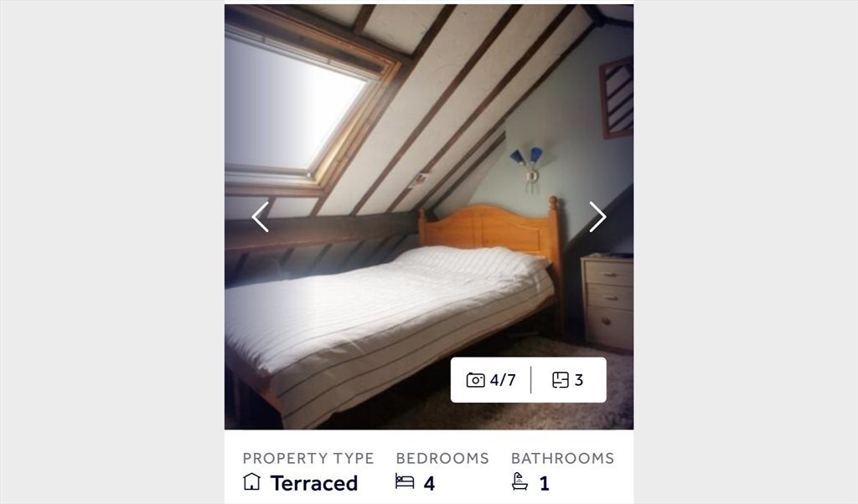Click the 4/7 photo counter text
This screenshot has height=504, width=858.
pos(503,380)
